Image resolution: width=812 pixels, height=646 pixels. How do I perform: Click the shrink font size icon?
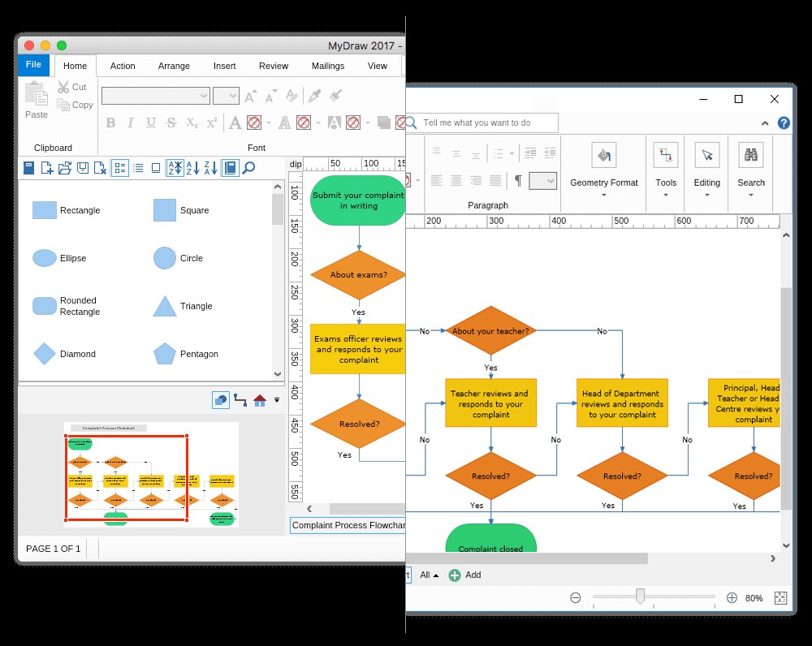click(x=271, y=96)
